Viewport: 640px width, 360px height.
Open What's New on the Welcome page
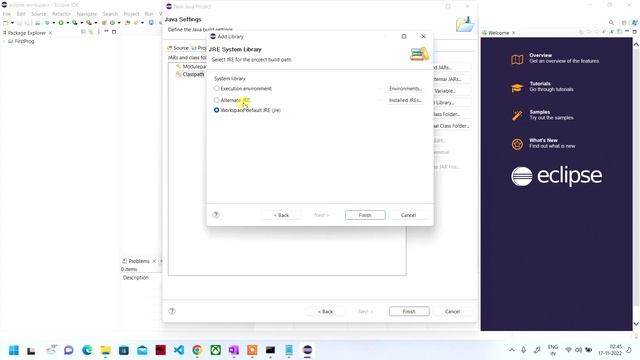click(x=552, y=143)
